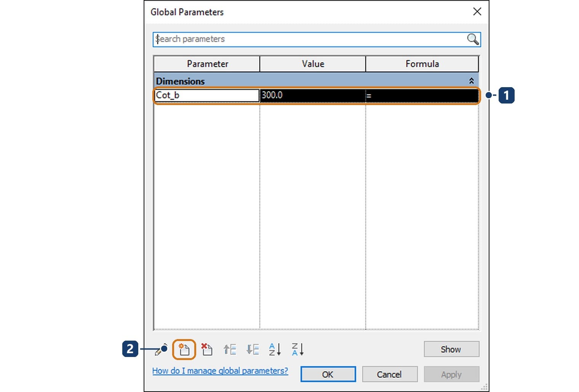Click the formula cell of Cot_b

(x=422, y=95)
